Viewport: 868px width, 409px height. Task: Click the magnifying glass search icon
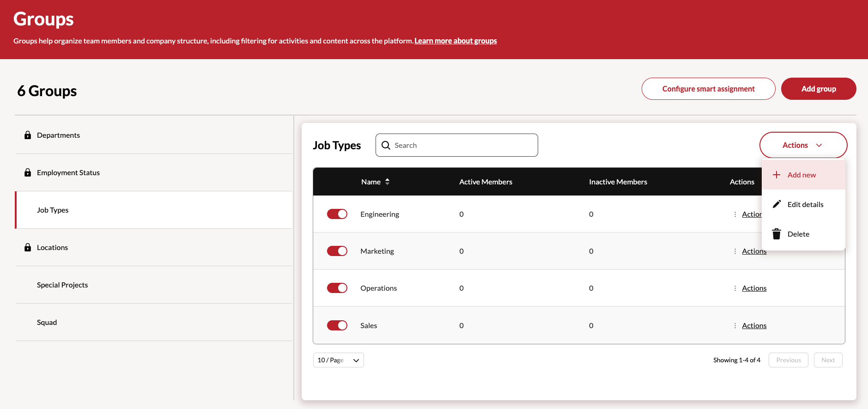(x=386, y=145)
